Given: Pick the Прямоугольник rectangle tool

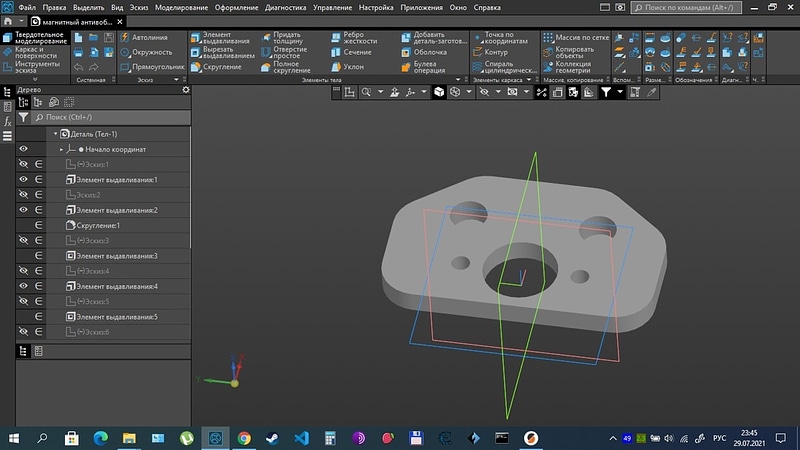Looking at the screenshot, I should (152, 67).
